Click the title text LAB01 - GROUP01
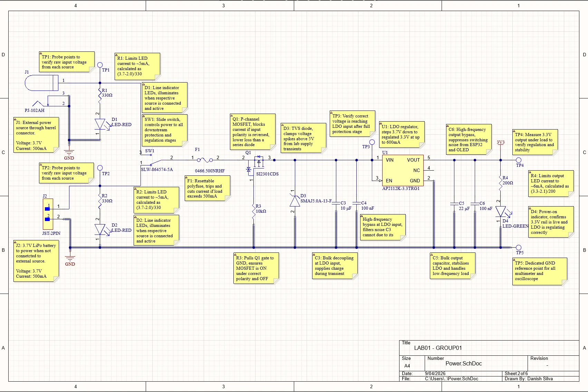 coord(438,348)
